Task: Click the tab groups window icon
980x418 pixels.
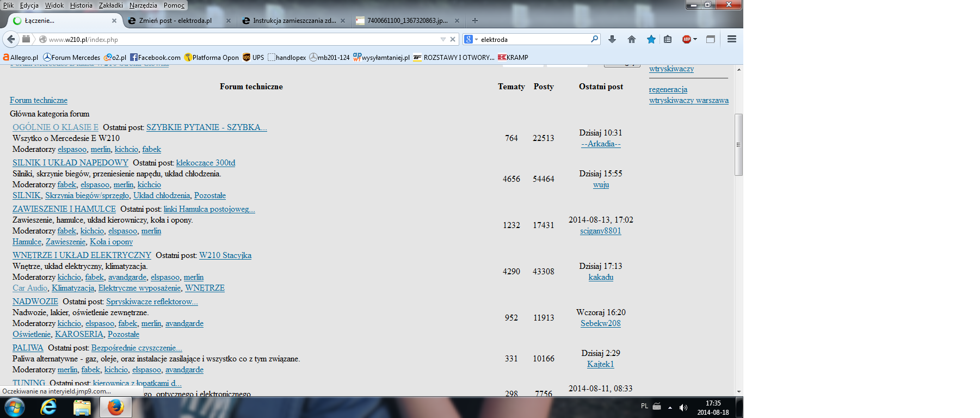Action: click(x=711, y=39)
